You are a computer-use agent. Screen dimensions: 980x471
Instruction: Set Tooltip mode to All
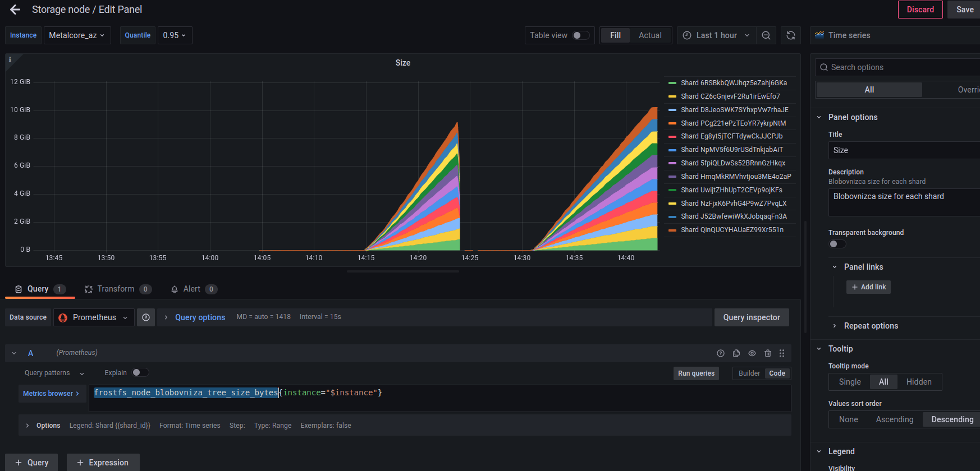point(883,382)
